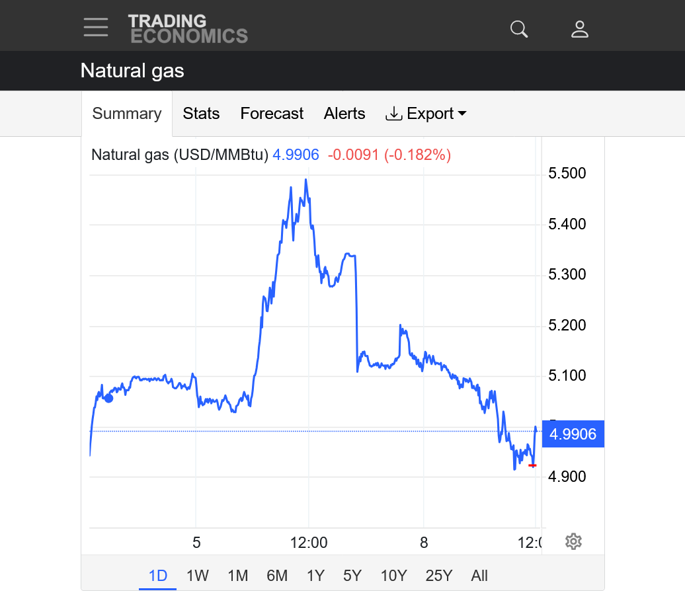
Task: Expand the Export dropdown
Action: tap(426, 114)
